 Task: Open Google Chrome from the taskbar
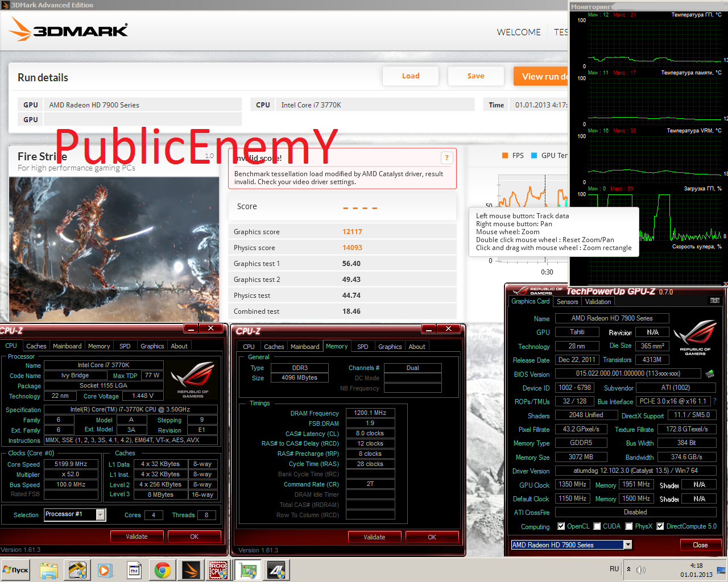[163, 570]
